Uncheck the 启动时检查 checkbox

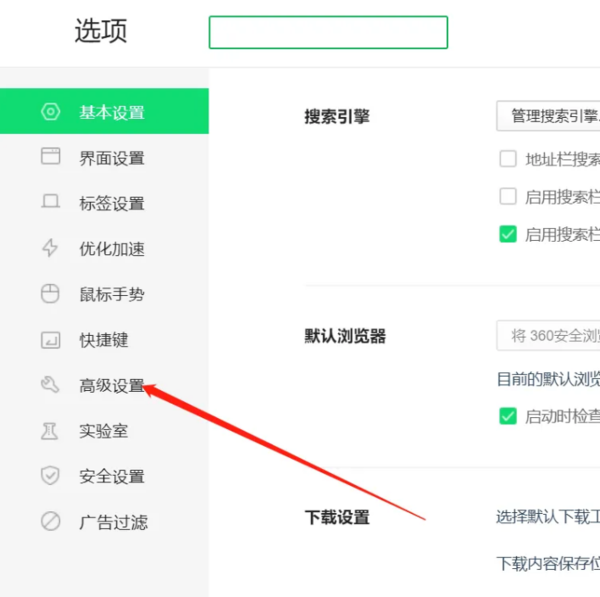(508, 416)
